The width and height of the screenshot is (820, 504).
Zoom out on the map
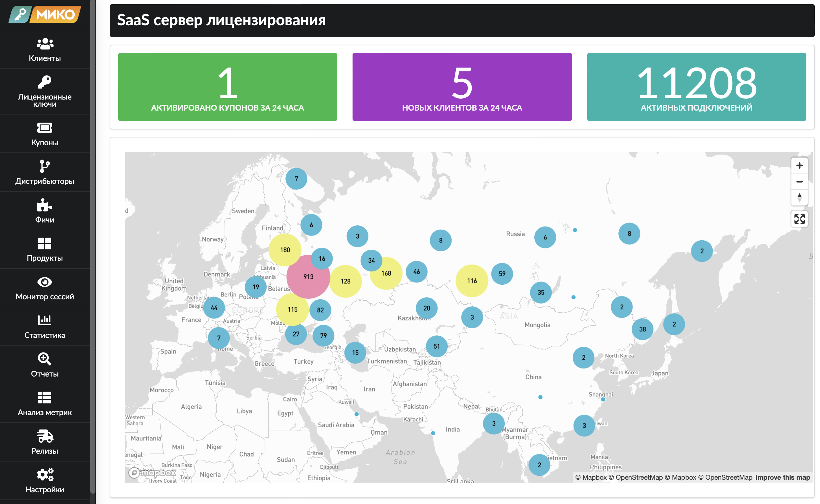pyautogui.click(x=799, y=182)
